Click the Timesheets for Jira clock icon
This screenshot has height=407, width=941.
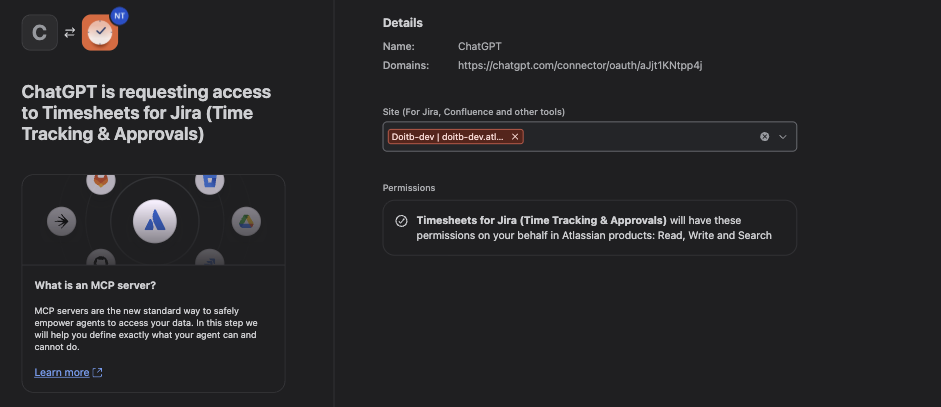(100, 32)
